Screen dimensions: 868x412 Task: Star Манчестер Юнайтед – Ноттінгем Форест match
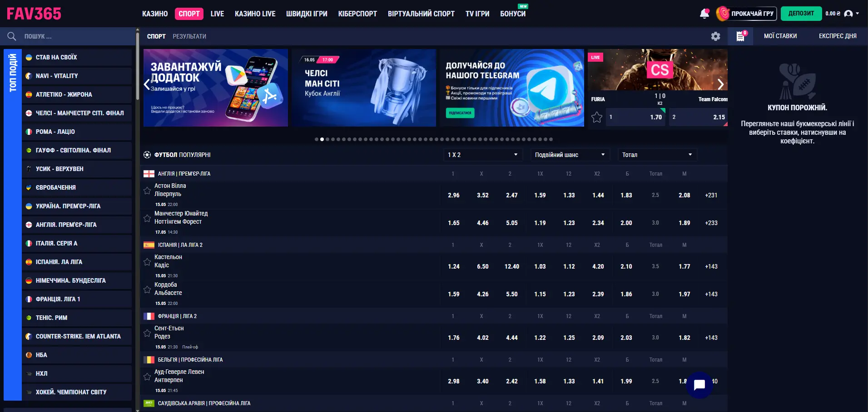pos(147,218)
